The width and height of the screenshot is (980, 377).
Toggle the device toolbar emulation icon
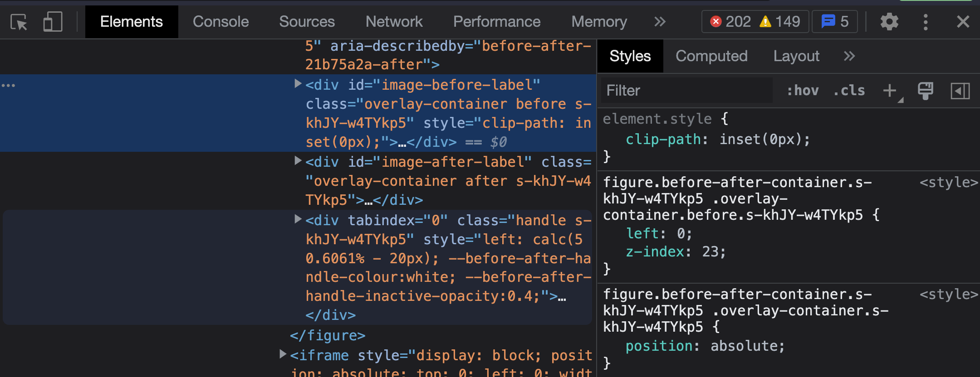pos(53,22)
